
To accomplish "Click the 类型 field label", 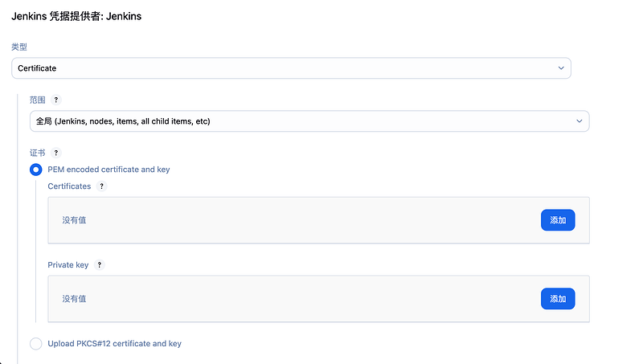I will tap(19, 47).
